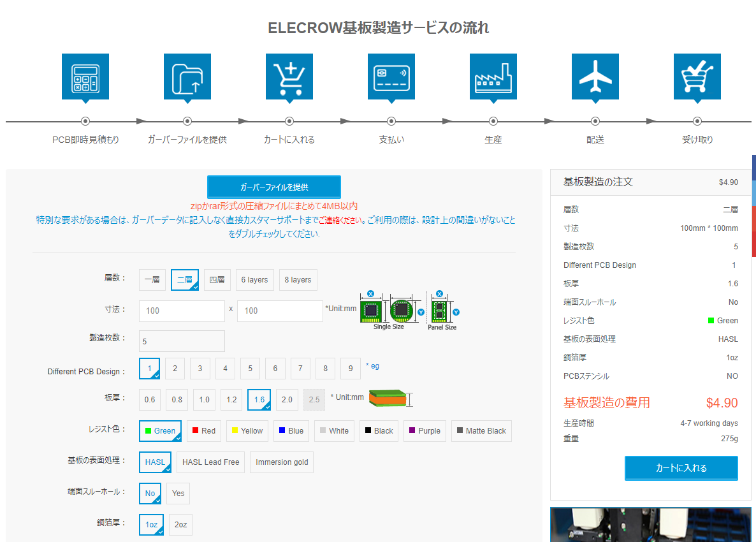
Task: Select Different PCB Design quantity 5
Action: (251, 369)
